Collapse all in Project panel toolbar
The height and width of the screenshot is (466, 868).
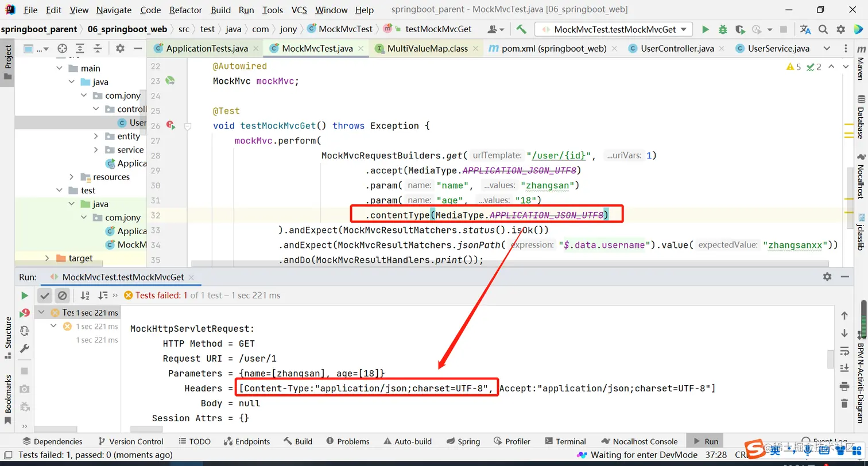[x=97, y=49]
